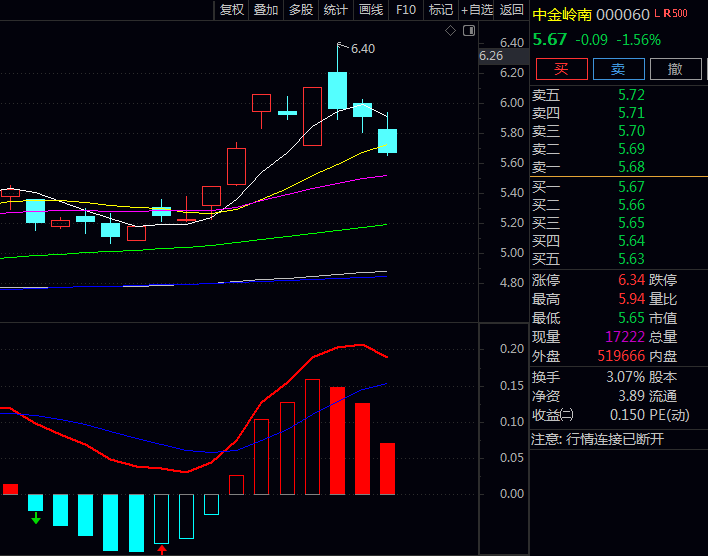Click the 6.40 high price flag marker
This screenshot has width=708, height=556.
(361, 48)
